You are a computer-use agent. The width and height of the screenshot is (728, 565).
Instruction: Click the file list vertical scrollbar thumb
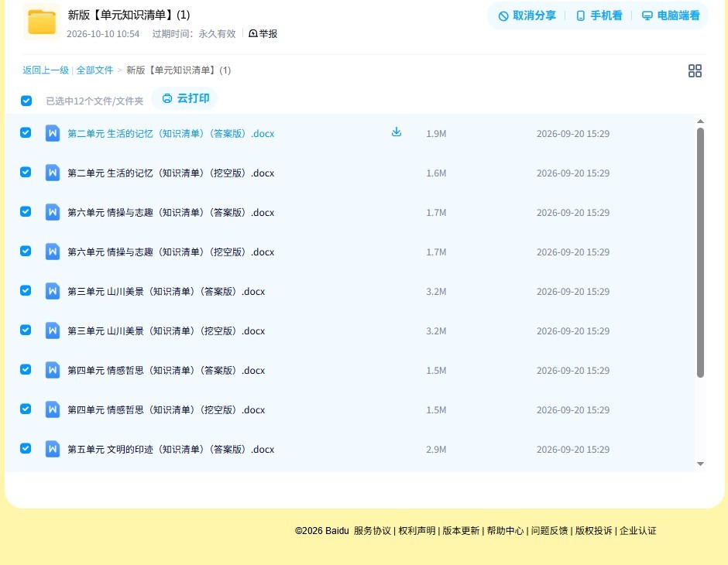pos(701,253)
